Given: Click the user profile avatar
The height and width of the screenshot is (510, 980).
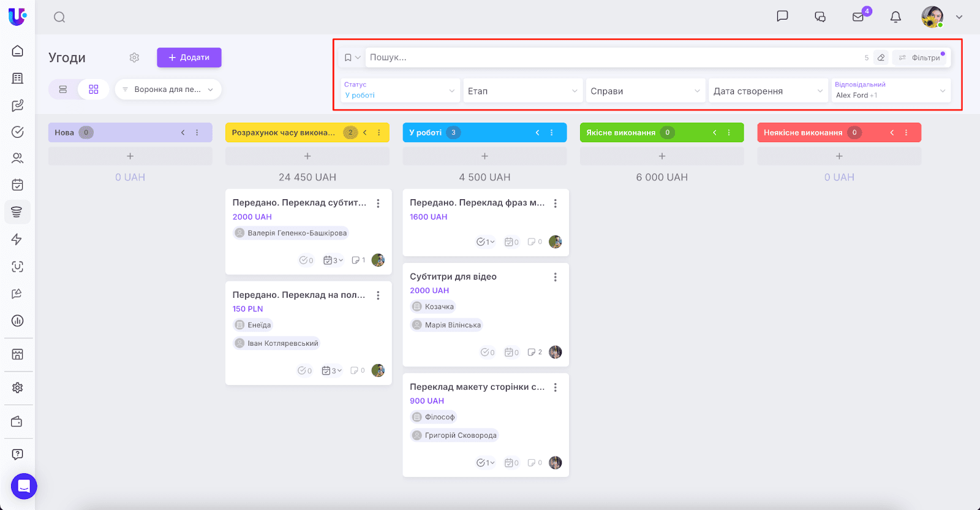Looking at the screenshot, I should 932,17.
